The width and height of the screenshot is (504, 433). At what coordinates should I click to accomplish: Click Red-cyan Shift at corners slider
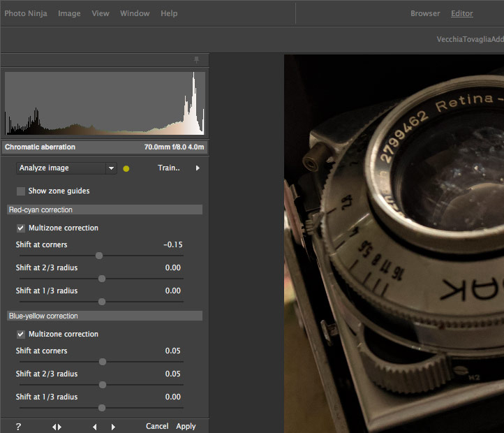101,256
